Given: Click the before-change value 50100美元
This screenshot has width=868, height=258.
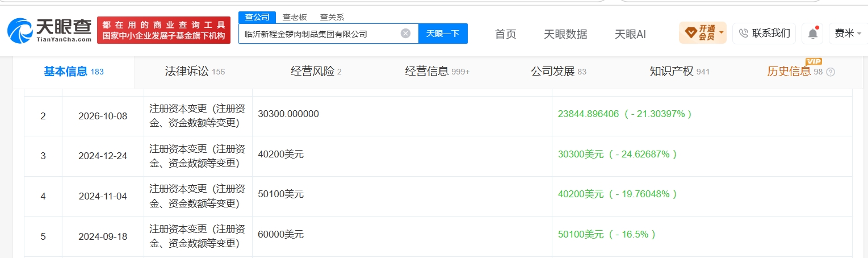Looking at the screenshot, I should [x=280, y=194].
